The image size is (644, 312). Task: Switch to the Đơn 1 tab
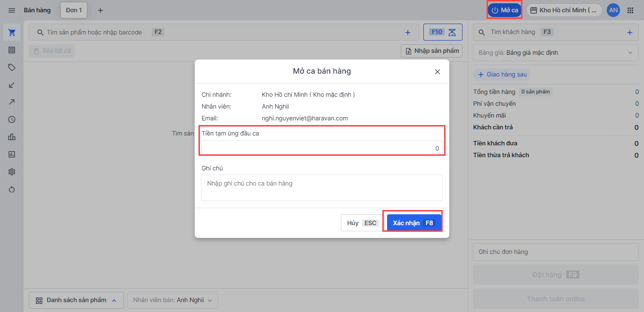74,10
